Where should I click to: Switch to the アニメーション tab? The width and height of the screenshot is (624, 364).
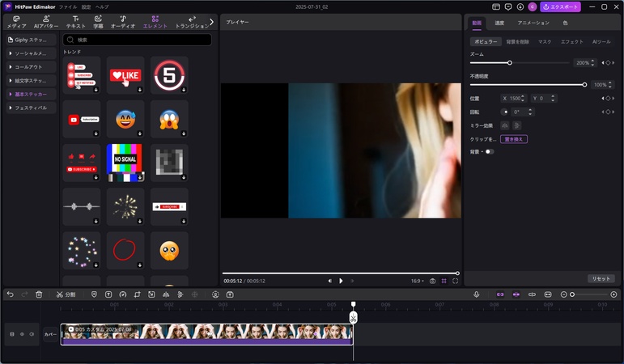pyautogui.click(x=533, y=23)
